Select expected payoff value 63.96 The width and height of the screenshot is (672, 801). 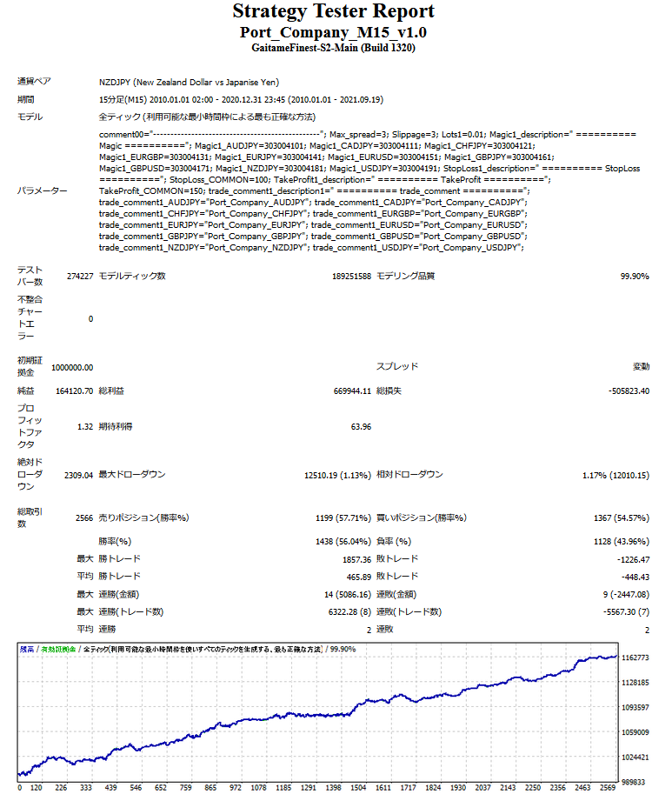click(361, 427)
